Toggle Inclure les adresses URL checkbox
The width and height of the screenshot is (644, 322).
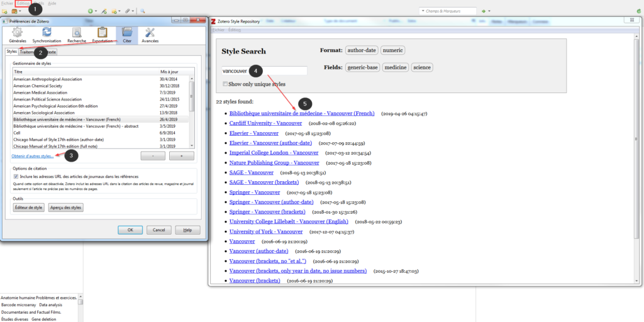click(16, 176)
